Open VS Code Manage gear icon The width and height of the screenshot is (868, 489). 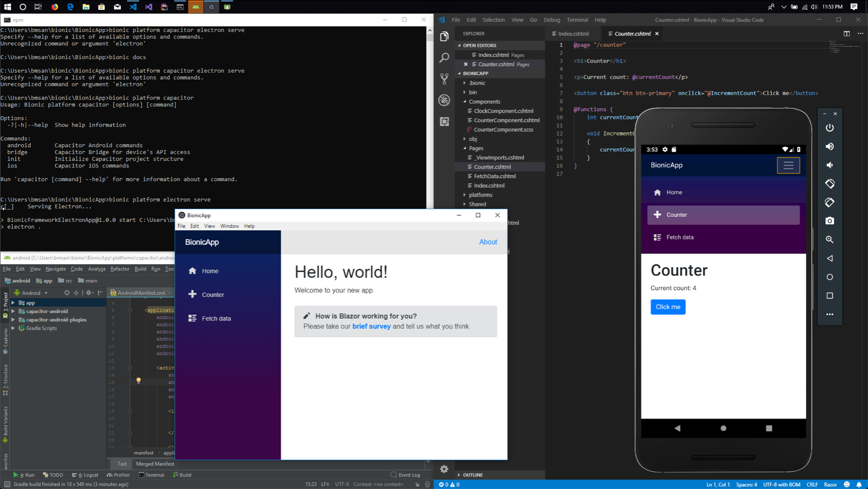444,469
